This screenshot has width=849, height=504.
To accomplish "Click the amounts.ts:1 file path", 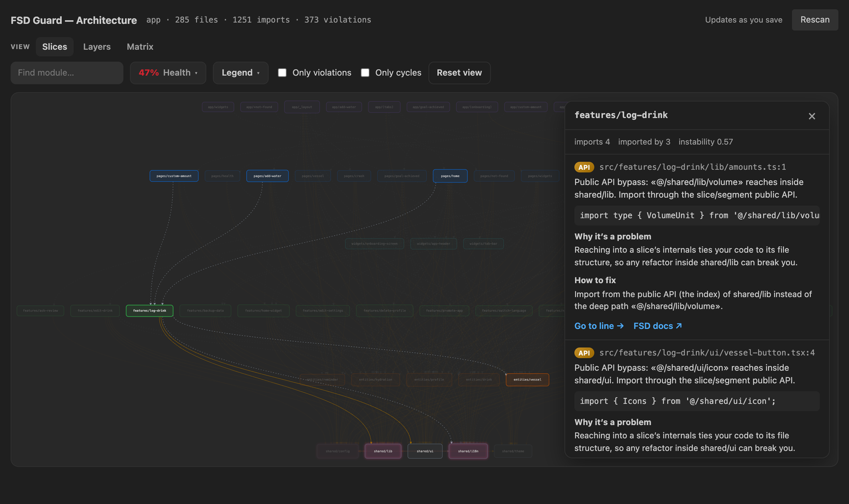I will 693,167.
